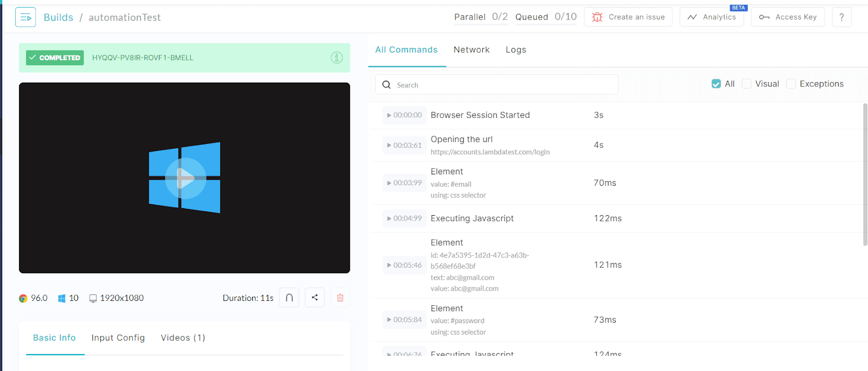Click the Duration: 11s label

click(248, 298)
